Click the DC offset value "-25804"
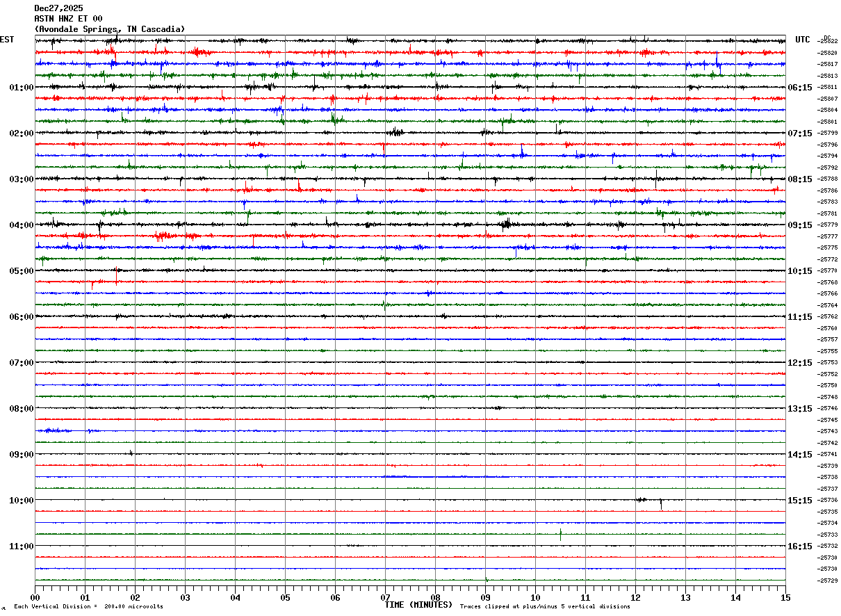The image size is (841, 616). pyautogui.click(x=827, y=111)
